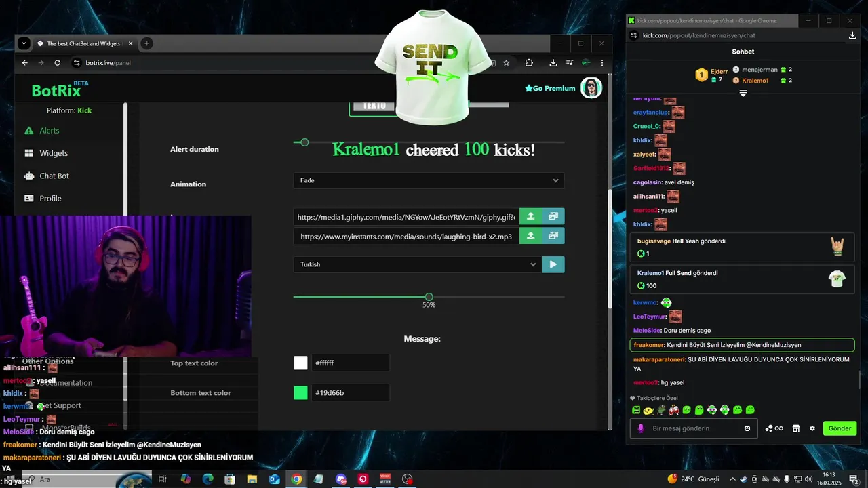Expand the Animation dropdown set to Fade

[429, 180]
